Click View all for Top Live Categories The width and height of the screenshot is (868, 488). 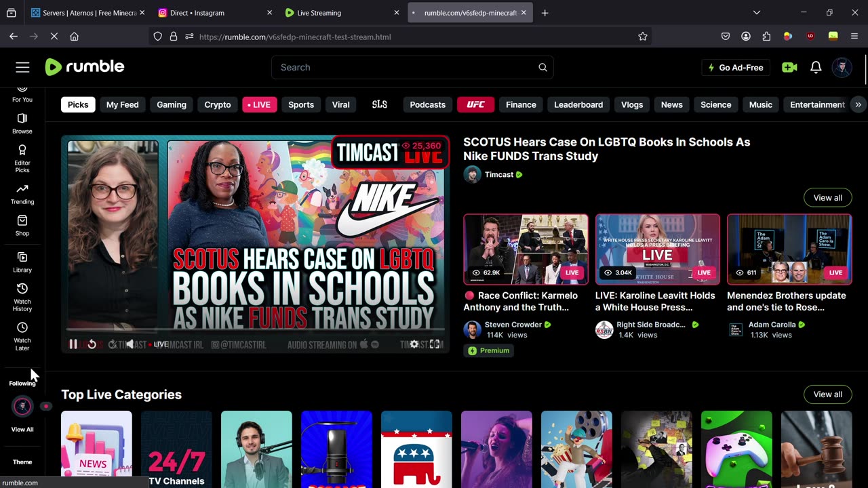827,394
